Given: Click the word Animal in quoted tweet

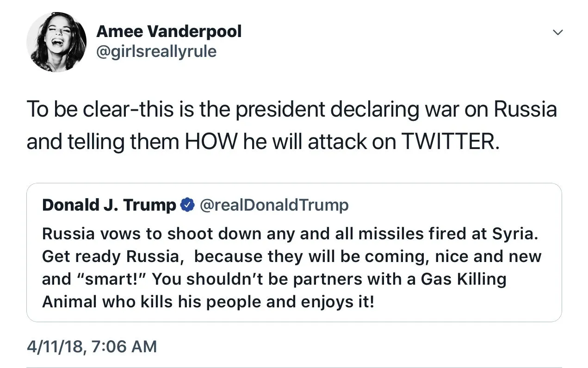Looking at the screenshot, I should 69,302.
